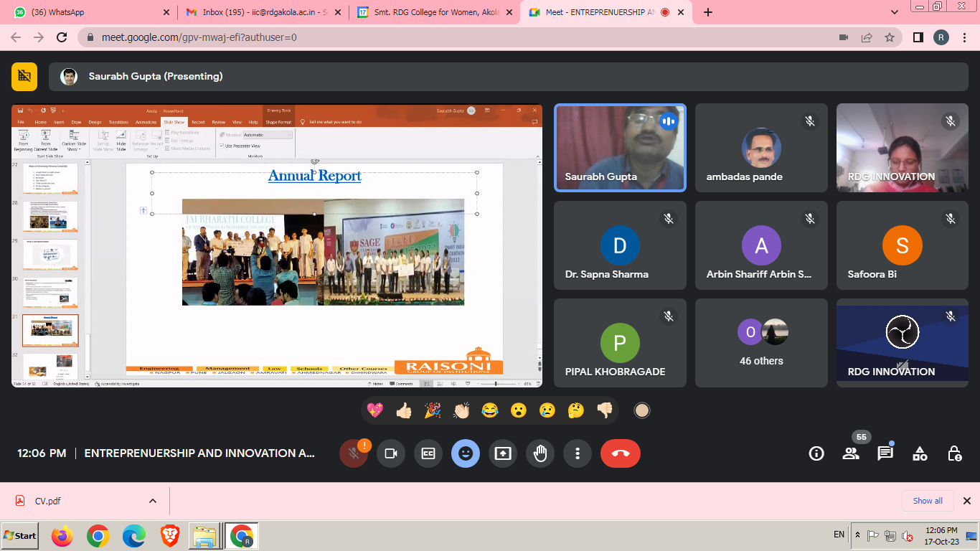The width and height of the screenshot is (980, 551).
Task: Raise hand in the meeting
Action: [540, 453]
